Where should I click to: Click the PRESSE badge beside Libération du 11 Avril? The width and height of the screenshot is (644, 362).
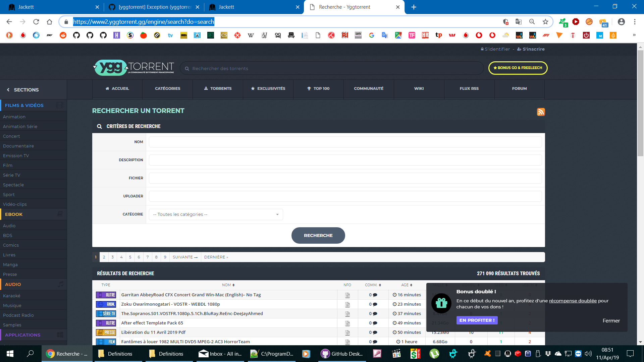pos(106,332)
